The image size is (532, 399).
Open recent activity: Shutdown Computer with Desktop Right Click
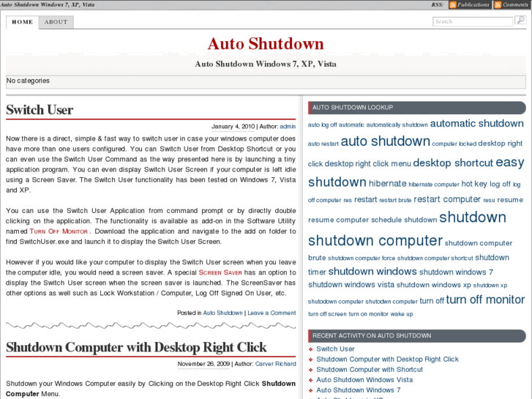tap(387, 359)
